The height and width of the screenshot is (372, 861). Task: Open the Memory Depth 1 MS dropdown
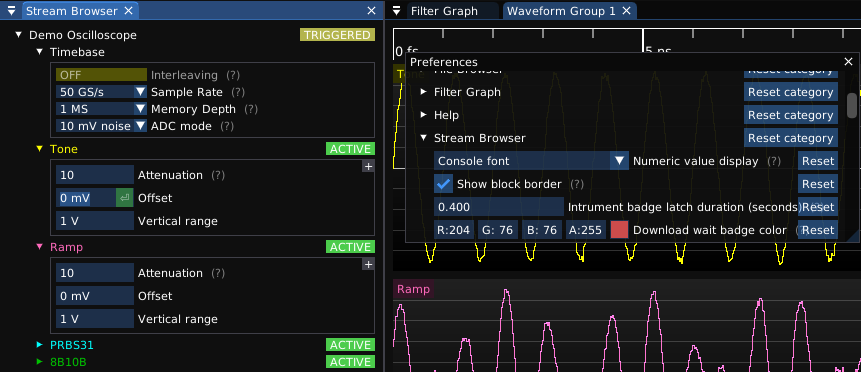click(x=102, y=109)
